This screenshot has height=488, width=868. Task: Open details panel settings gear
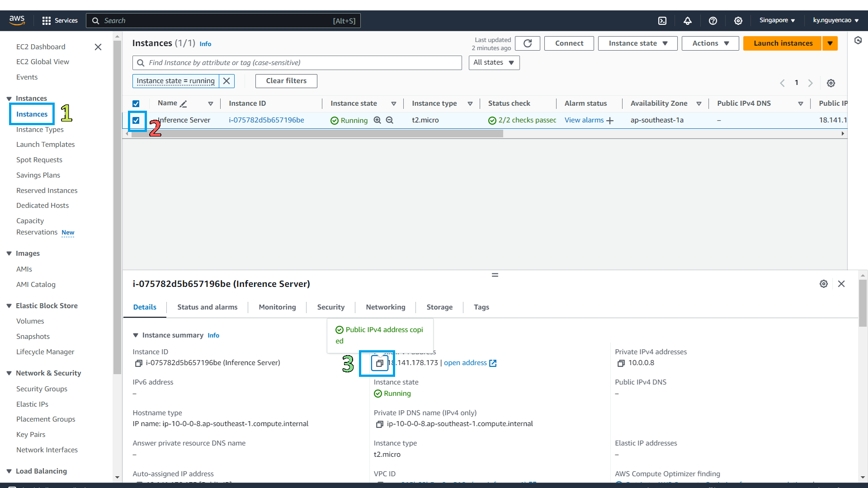coord(824,284)
